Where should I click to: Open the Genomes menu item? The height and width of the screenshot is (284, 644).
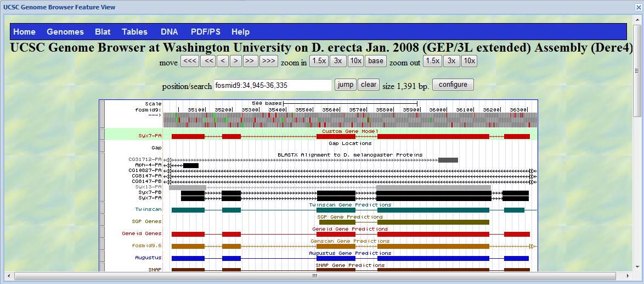[65, 32]
